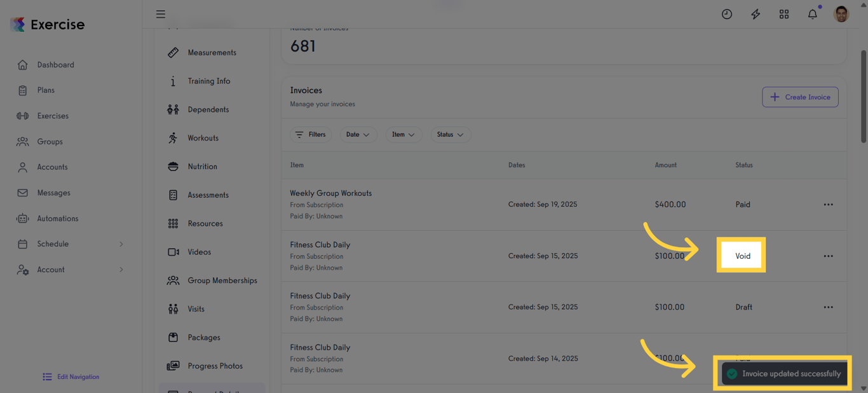Open the Status filter dropdown
Viewport: 868px width, 393px height.
tap(450, 135)
